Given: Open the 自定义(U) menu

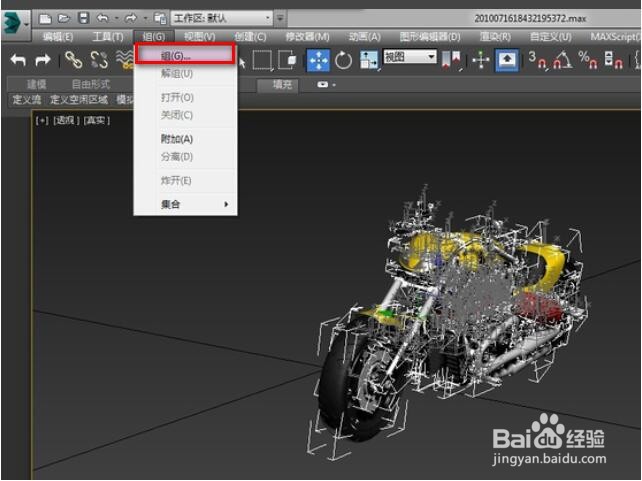Looking at the screenshot, I should coord(550,37).
